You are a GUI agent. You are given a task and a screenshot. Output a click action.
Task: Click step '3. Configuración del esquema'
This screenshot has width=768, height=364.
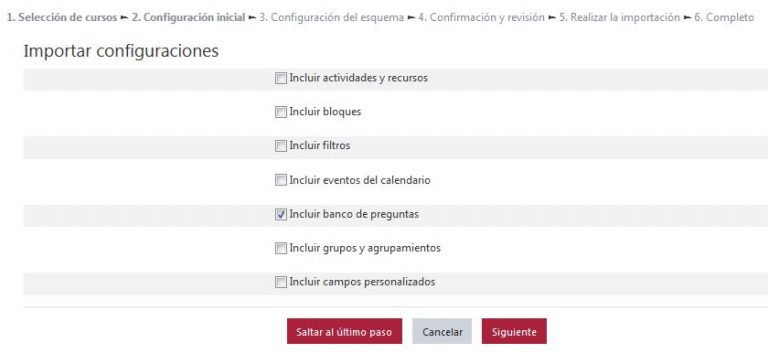pos(332,18)
